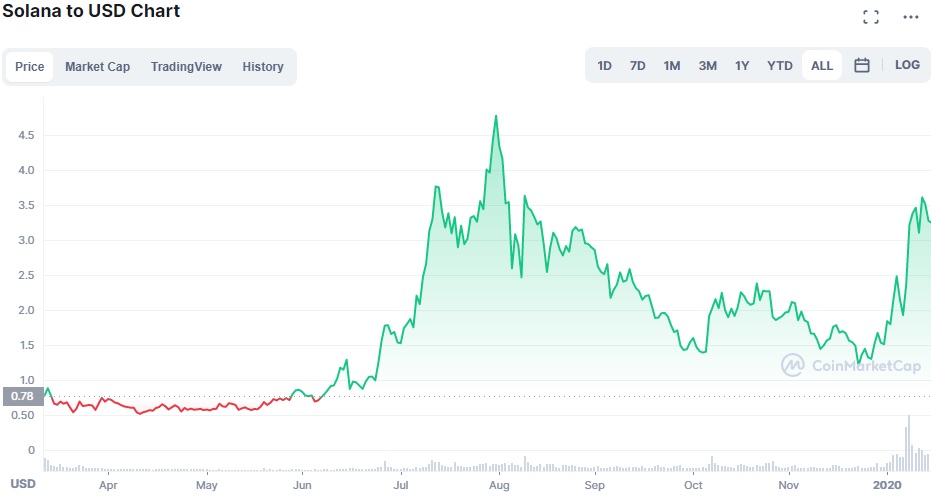Click the Oct label on time axis
The width and height of the screenshot is (931, 499).
pos(693,485)
